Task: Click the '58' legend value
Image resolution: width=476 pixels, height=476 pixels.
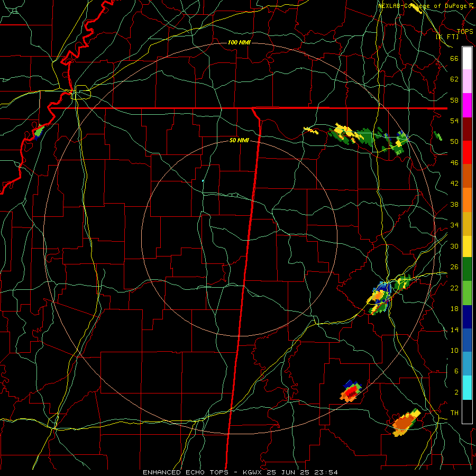Action: pos(454,100)
